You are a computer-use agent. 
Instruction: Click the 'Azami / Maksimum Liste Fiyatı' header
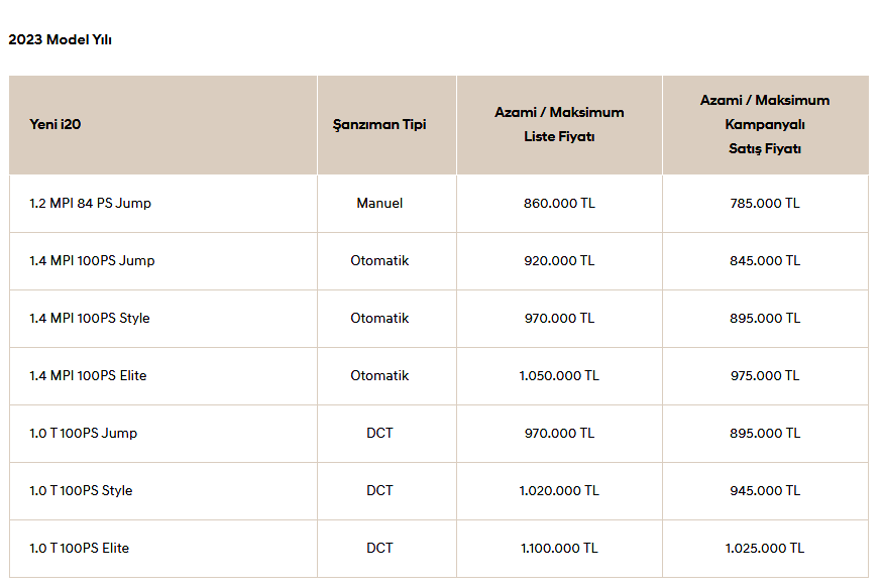click(x=559, y=124)
